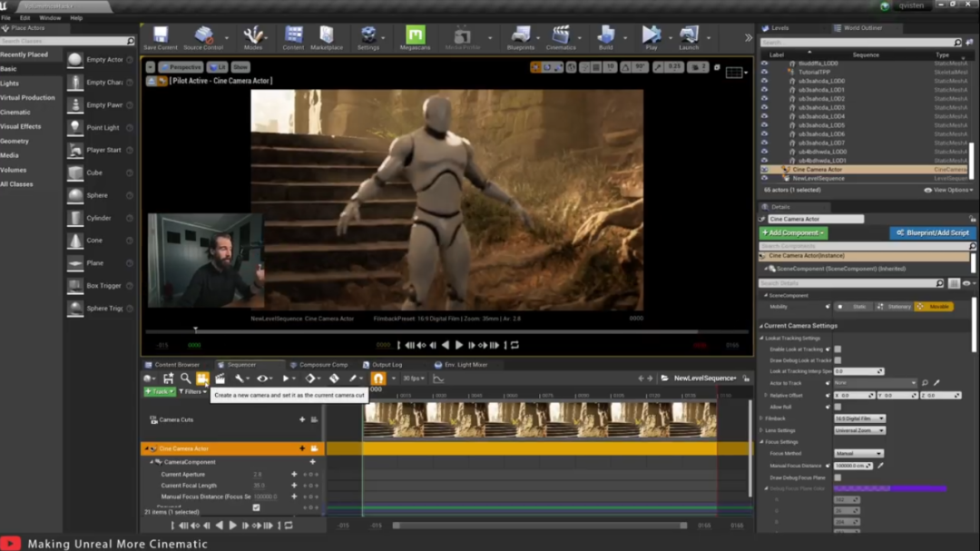This screenshot has width=980, height=551.
Task: Enable the Look at Tracking checkbox
Action: point(838,349)
